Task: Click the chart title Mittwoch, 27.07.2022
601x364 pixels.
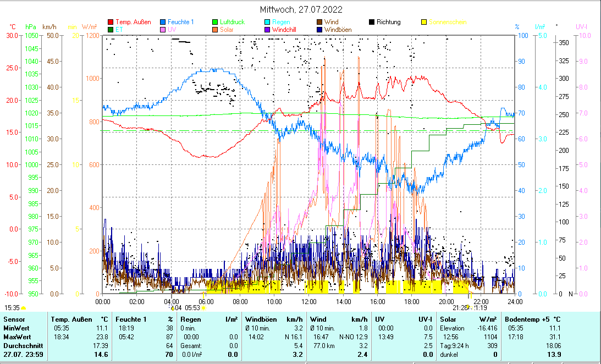Action: point(300,9)
